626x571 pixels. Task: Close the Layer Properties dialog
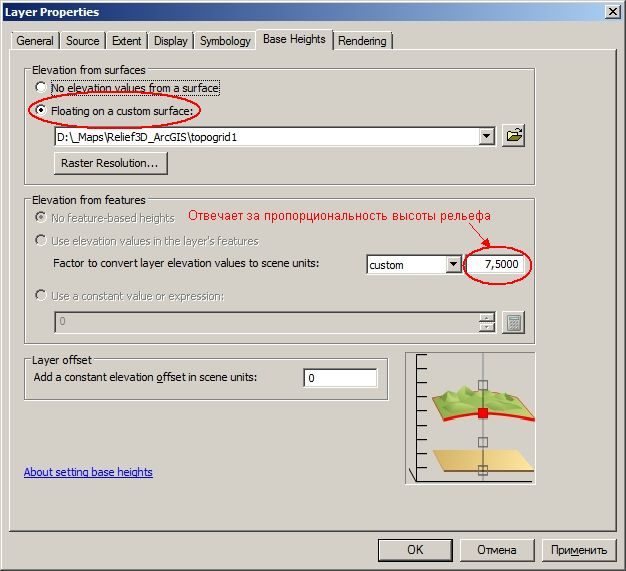[612, 12]
